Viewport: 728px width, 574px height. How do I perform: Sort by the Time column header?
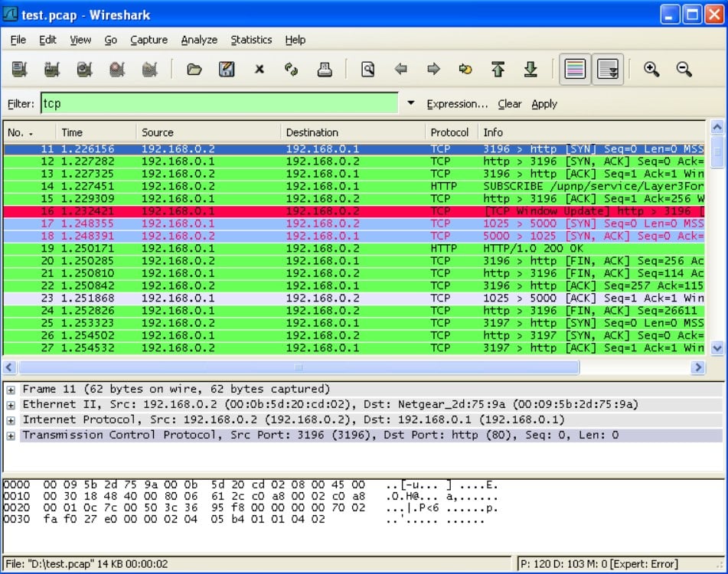click(96, 132)
